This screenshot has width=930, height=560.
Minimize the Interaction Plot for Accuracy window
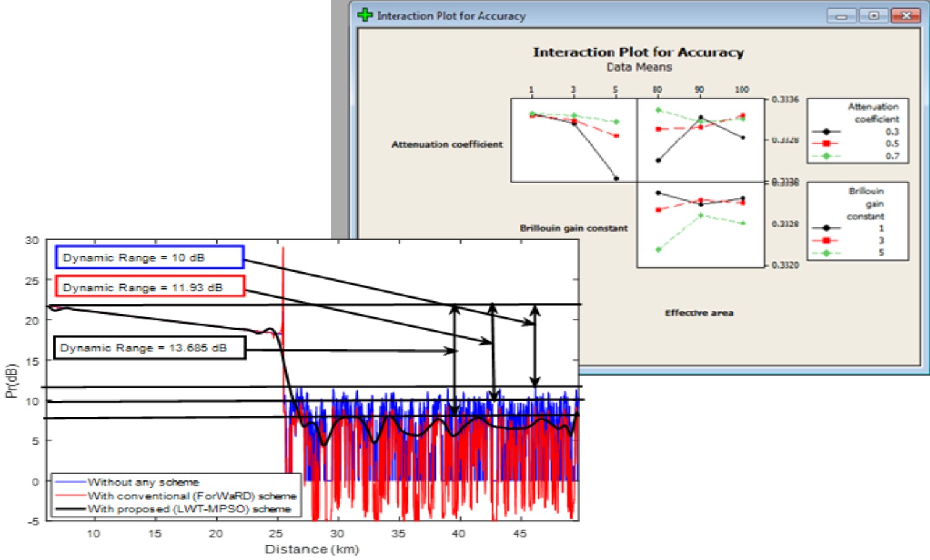pyautogui.click(x=841, y=16)
